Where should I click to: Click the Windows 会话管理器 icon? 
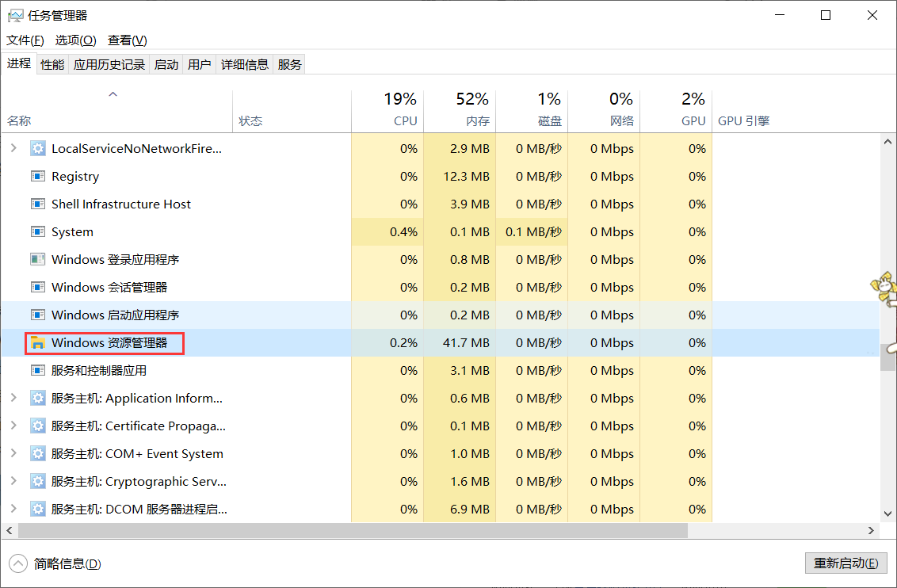(38, 287)
